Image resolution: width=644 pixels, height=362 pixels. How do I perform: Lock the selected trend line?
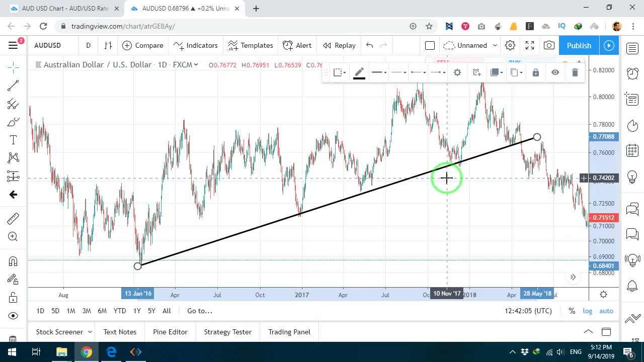tap(536, 72)
